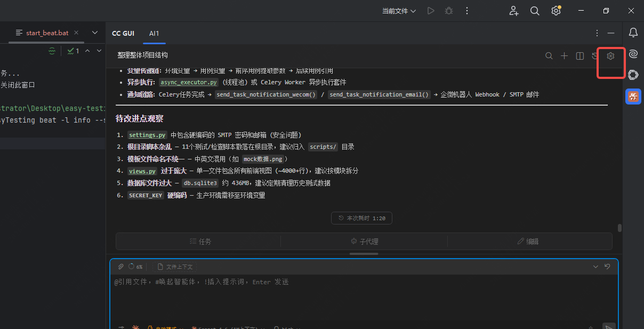This screenshot has height=329, width=644.
Task: Open the chat history icon
Action: pyautogui.click(x=595, y=56)
